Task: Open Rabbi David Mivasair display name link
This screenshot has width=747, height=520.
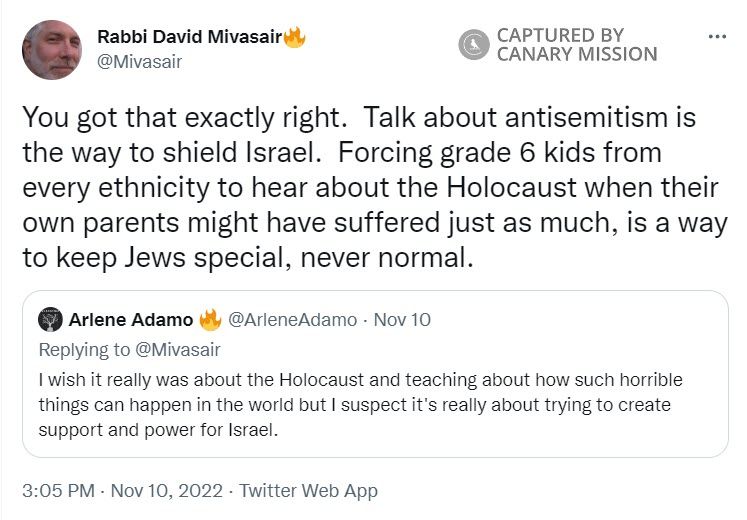Action: [x=188, y=38]
